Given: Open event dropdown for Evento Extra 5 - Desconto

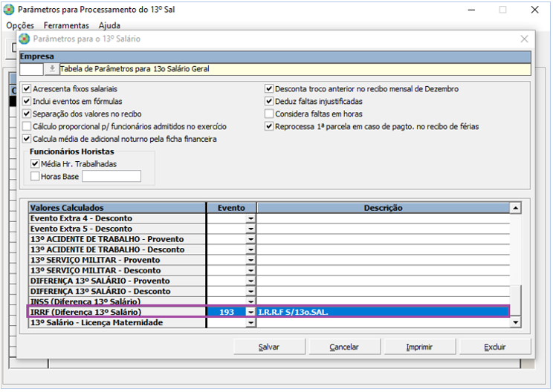Looking at the screenshot, I should (x=250, y=229).
